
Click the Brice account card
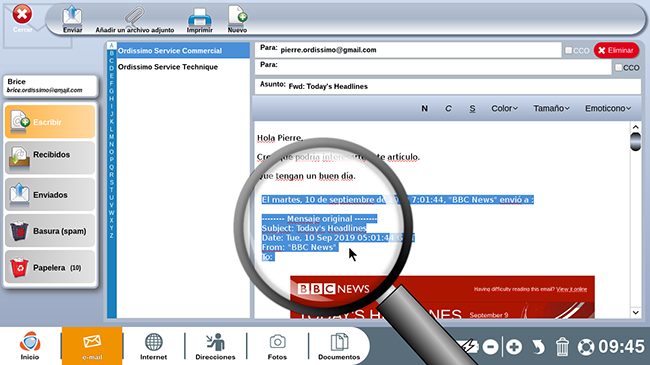pyautogui.click(x=50, y=86)
